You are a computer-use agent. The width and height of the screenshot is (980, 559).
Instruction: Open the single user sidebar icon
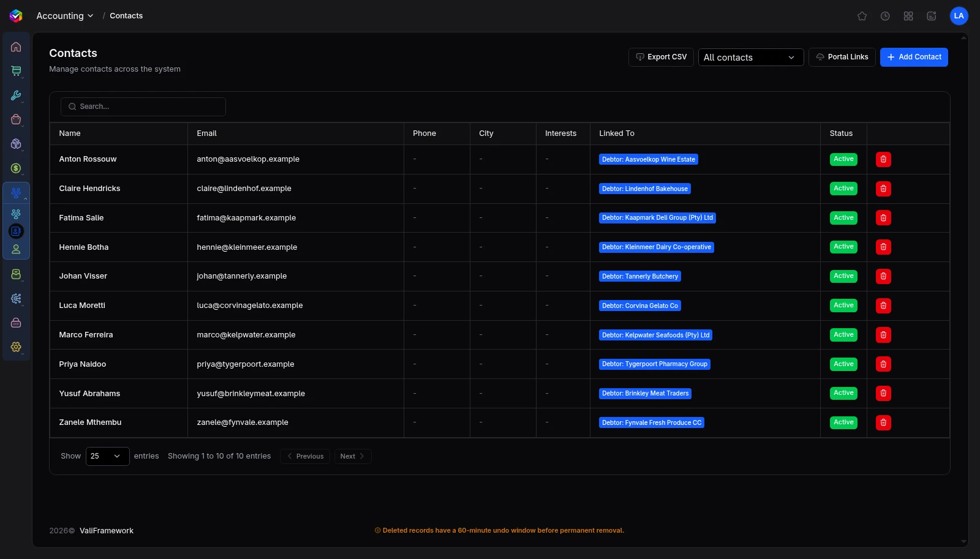coord(16,249)
